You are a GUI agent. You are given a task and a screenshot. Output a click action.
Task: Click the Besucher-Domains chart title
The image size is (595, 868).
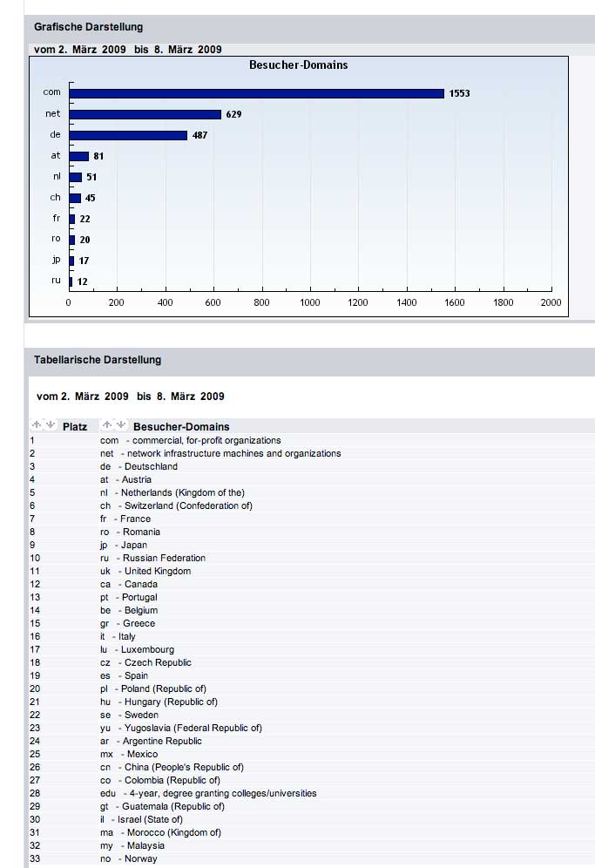[x=298, y=65]
